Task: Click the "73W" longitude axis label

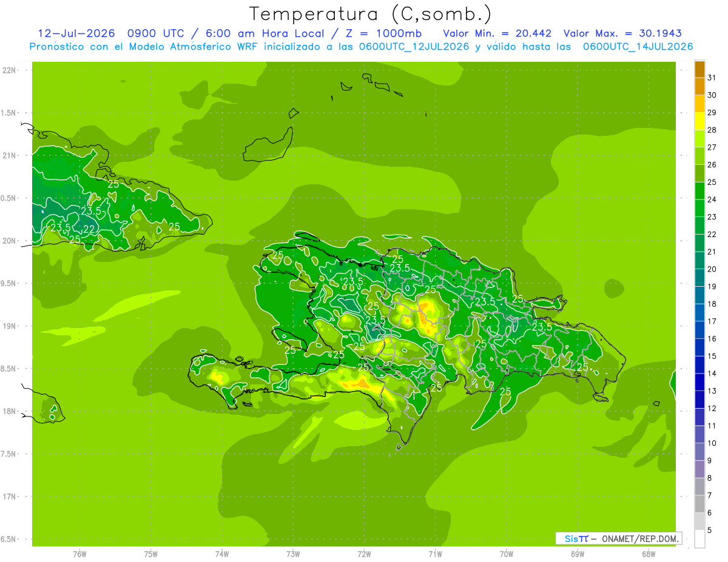Action: [x=293, y=554]
